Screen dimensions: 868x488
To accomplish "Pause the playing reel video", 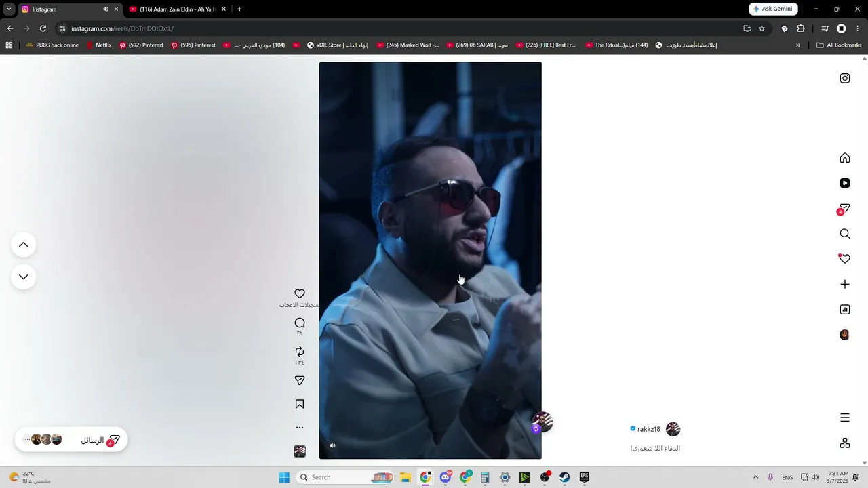I will 431,260.
